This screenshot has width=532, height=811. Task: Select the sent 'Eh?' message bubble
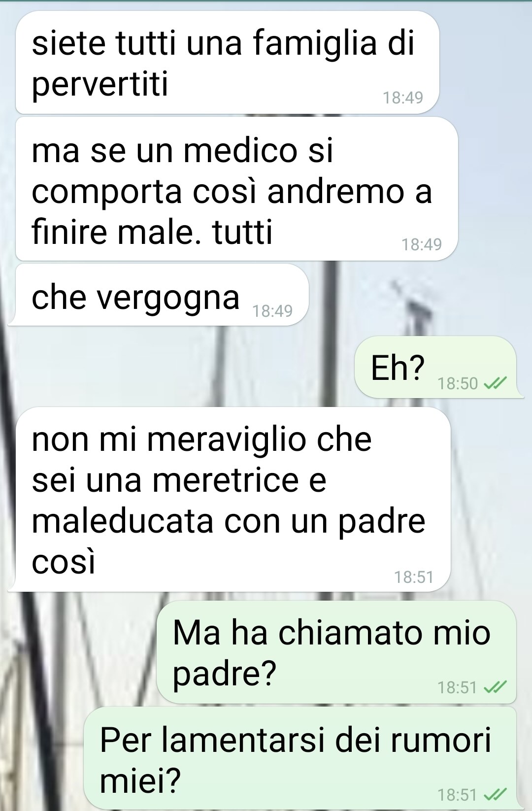coord(435,368)
